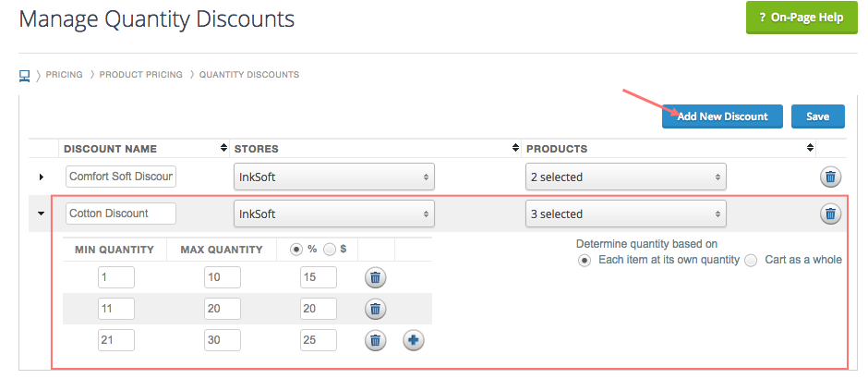Screen dimensions: 868x391
Task: Select Each item at its own quantity
Action: coord(584,261)
